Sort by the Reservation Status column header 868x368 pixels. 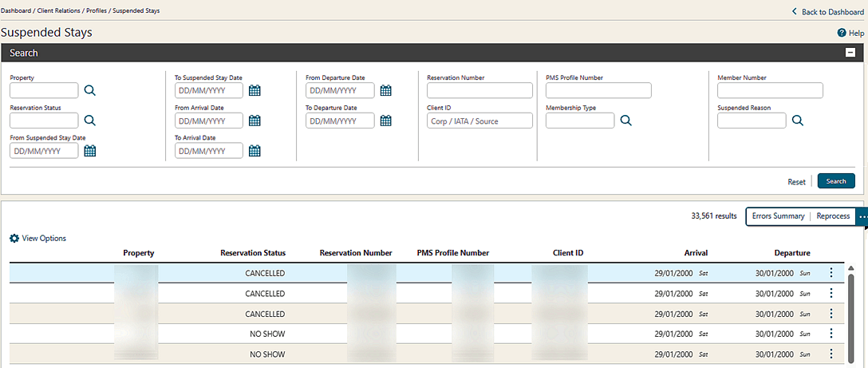click(x=253, y=253)
